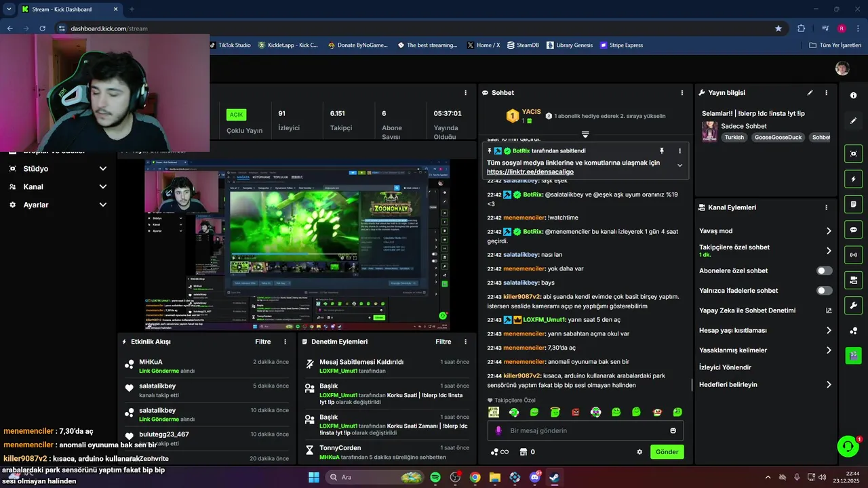Toggle Abonelere özel sohbet switch
This screenshot has width=868, height=488.
[824, 270]
